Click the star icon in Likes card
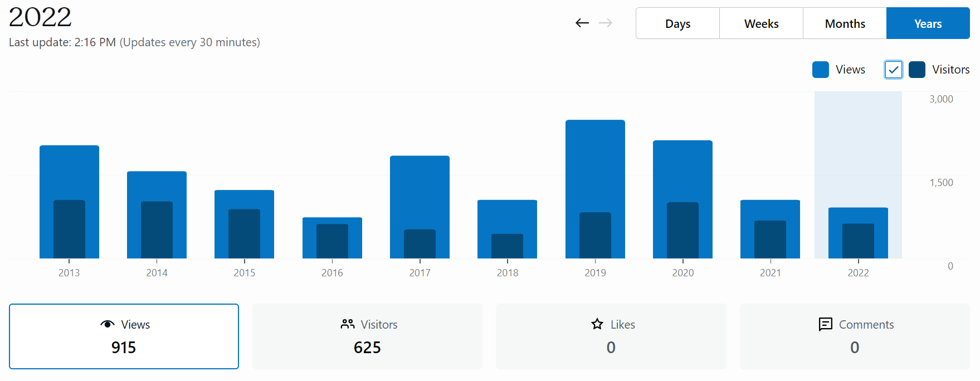The width and height of the screenshot is (980, 381). (597, 324)
